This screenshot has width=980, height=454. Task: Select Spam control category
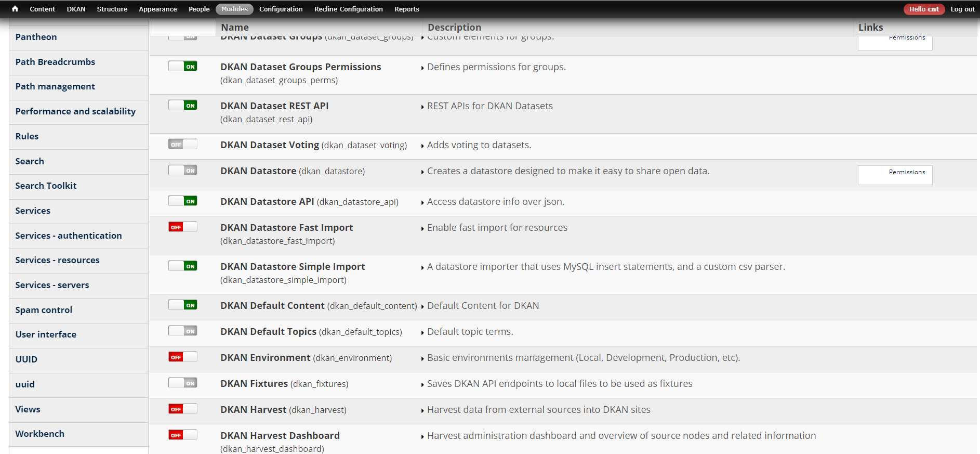78,310
